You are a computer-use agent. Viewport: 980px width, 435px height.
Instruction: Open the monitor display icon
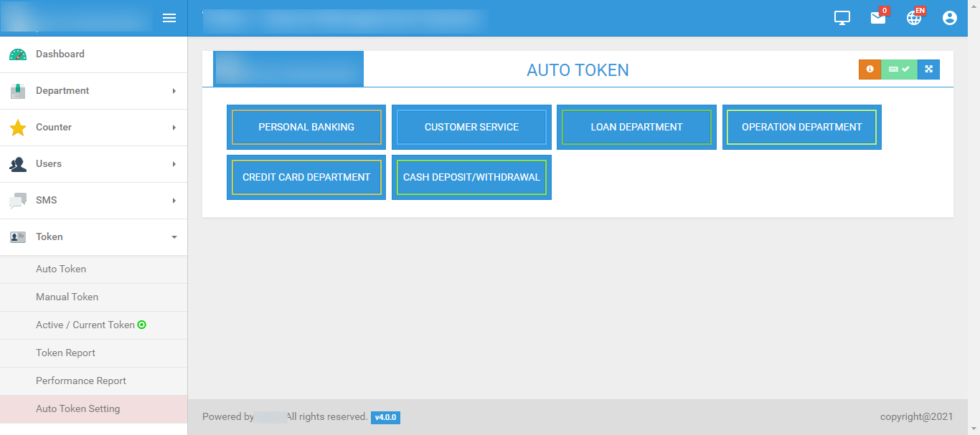pos(842,18)
